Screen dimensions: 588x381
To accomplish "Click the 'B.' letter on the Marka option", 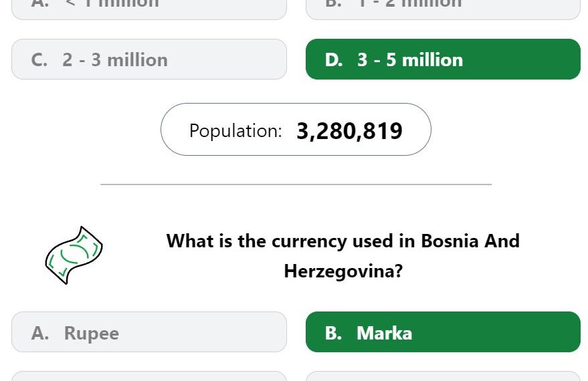I will (x=333, y=333).
